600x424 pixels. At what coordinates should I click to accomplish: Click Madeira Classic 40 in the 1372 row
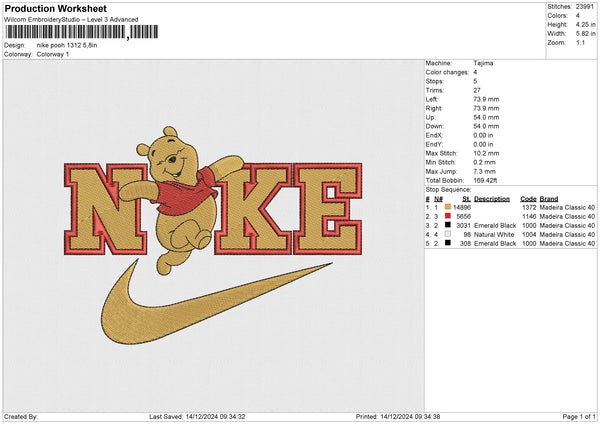(567, 207)
